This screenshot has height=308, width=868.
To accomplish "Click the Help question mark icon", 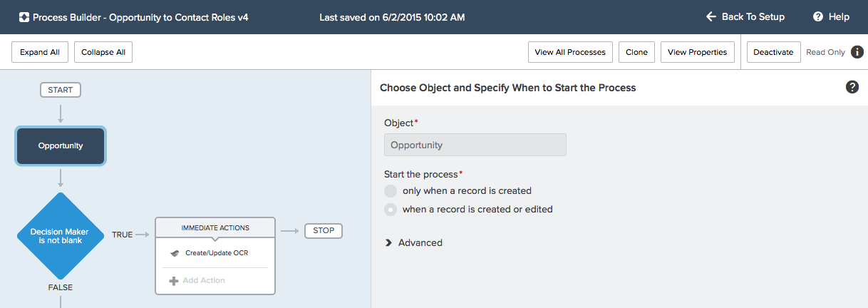I will [817, 16].
